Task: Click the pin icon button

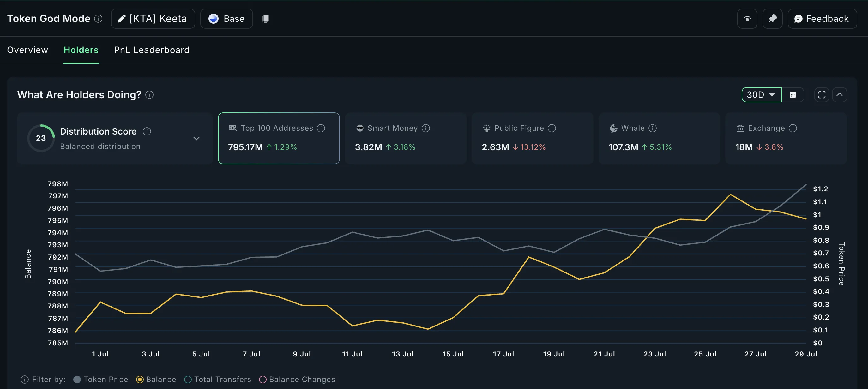Action: pos(772,19)
